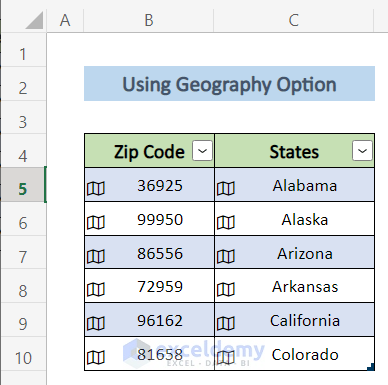This screenshot has width=388, height=385.
Task: Click the Select All corner triangle
Action: click(x=35, y=20)
